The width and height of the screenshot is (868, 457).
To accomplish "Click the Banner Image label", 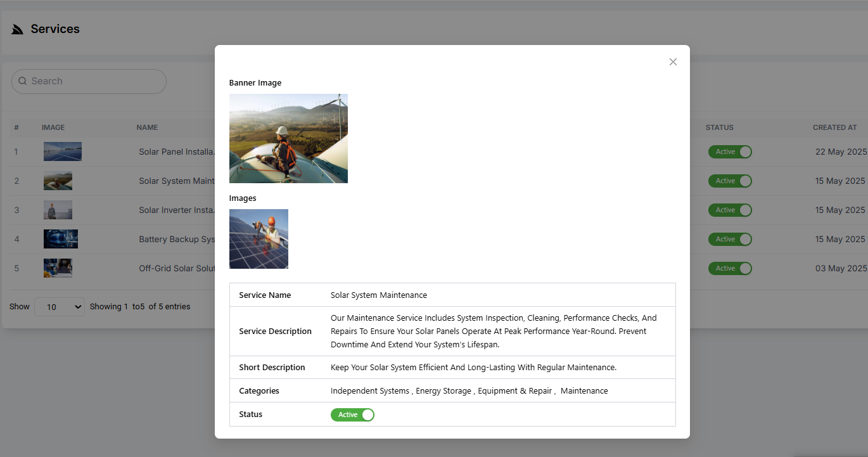I will pos(255,83).
